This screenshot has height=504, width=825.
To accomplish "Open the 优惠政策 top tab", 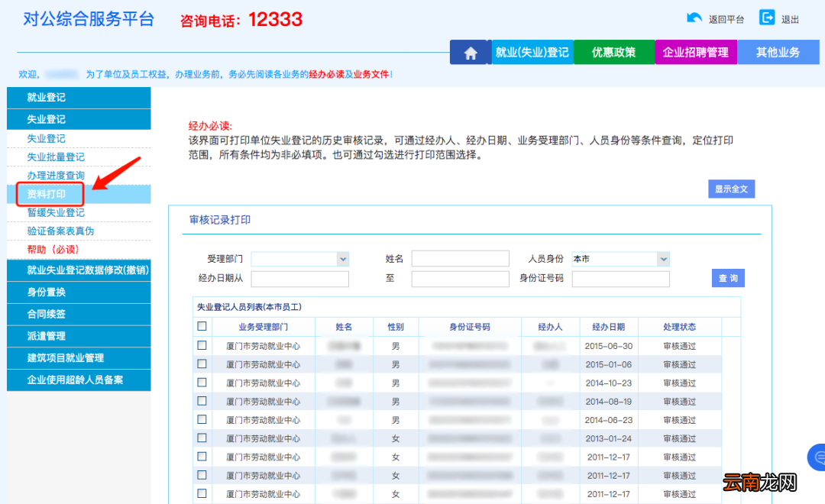I will point(614,52).
